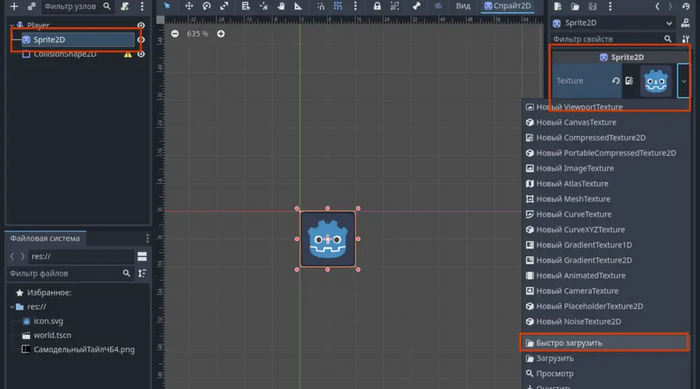This screenshot has width=700, height=389.
Task: Open file sort options in filesystem
Action: tap(142, 273)
